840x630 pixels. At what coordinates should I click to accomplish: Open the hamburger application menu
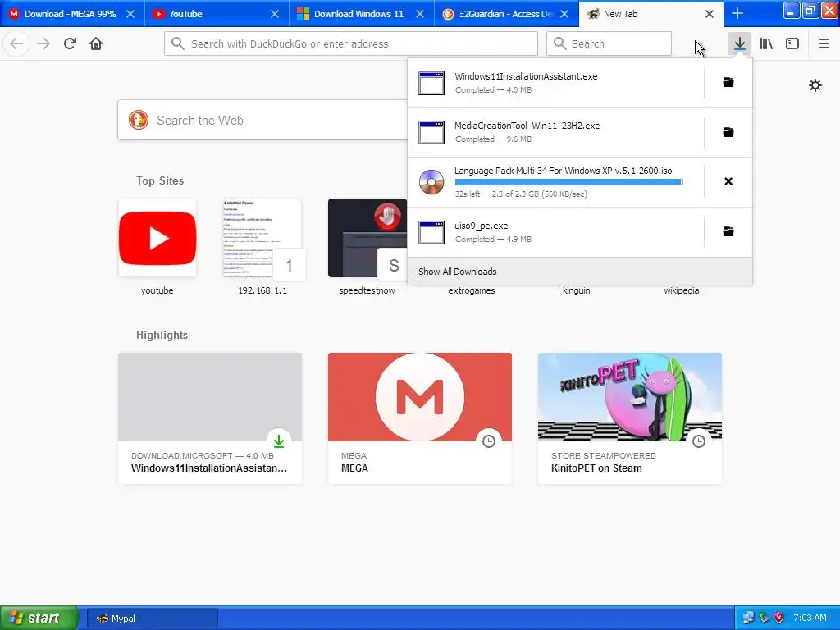pos(824,43)
